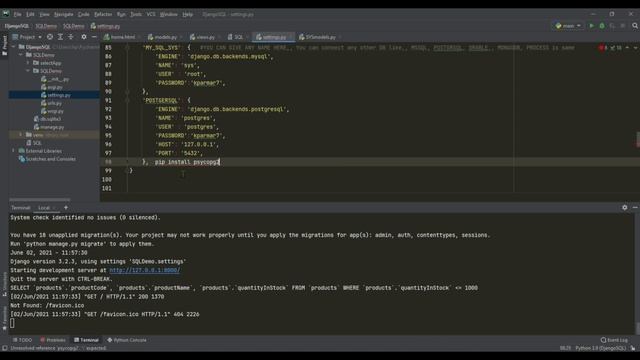Image resolution: width=640 pixels, height=360 pixels.
Task: Open the Python Console tool window
Action: tap(127, 340)
